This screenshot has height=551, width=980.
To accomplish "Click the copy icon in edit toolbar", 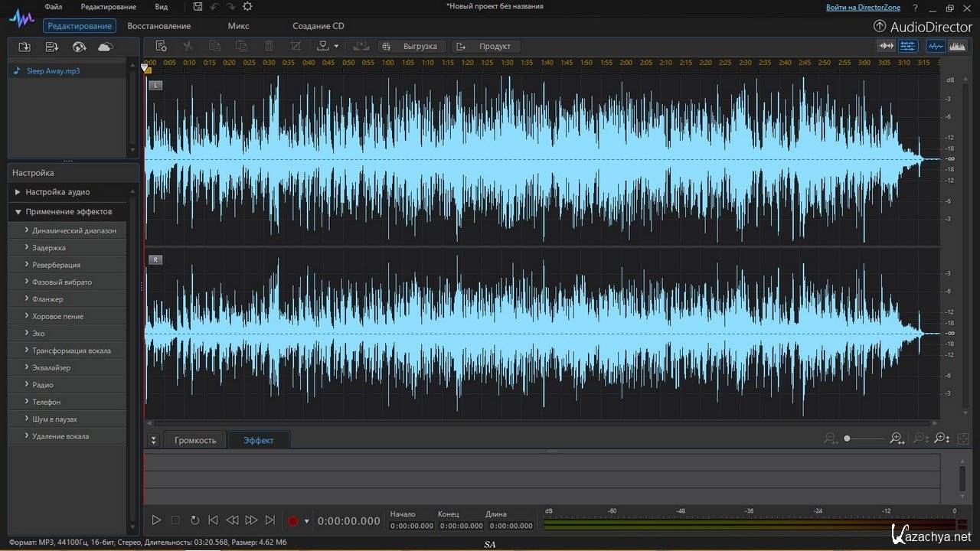I will tap(215, 46).
